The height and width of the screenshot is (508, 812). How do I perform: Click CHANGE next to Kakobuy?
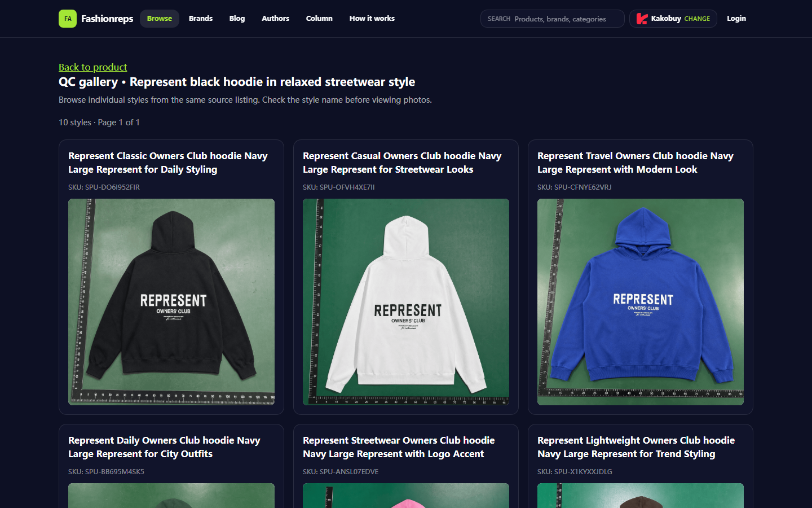tap(697, 19)
